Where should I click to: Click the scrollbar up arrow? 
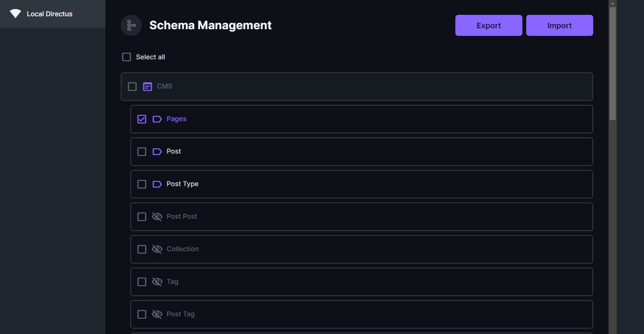coord(612,3)
